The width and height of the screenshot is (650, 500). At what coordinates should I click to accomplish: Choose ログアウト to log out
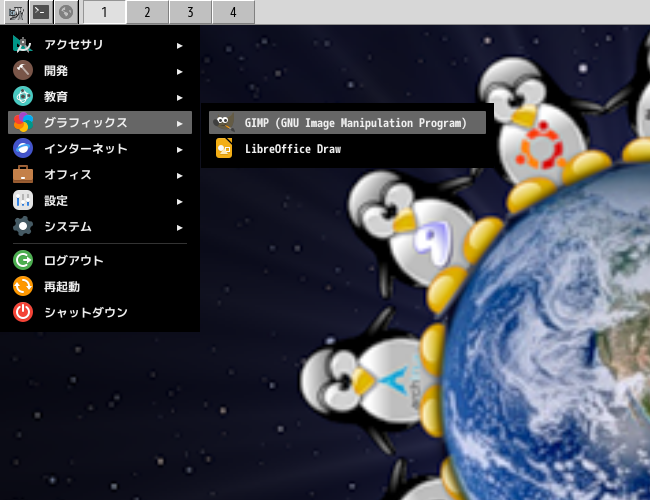coord(100,260)
